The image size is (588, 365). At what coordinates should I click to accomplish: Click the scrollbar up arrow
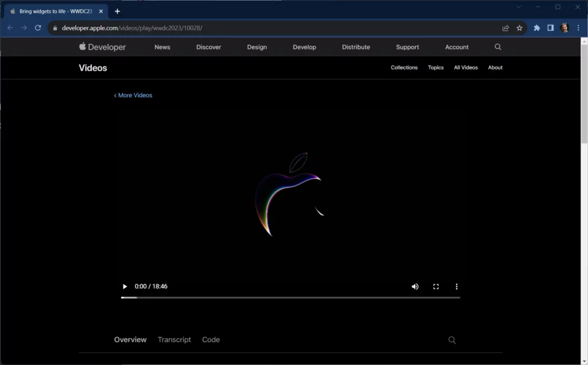coord(584,41)
